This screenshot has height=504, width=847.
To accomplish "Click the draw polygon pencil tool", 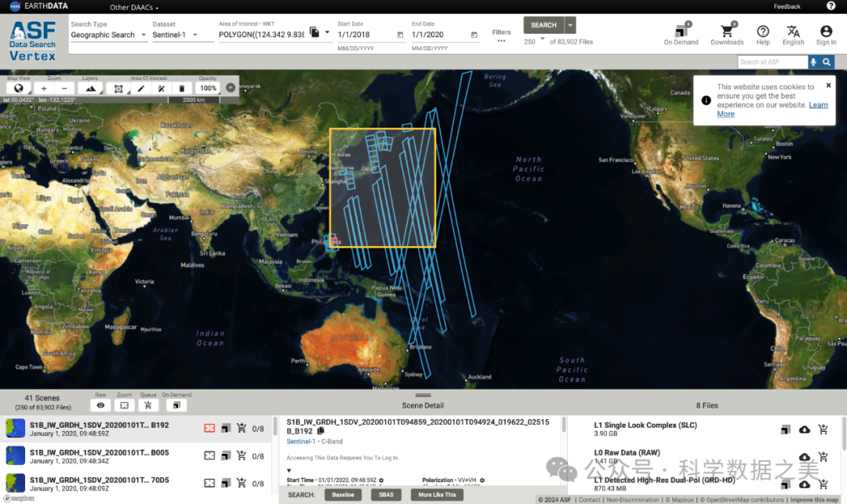I will pyautogui.click(x=140, y=89).
